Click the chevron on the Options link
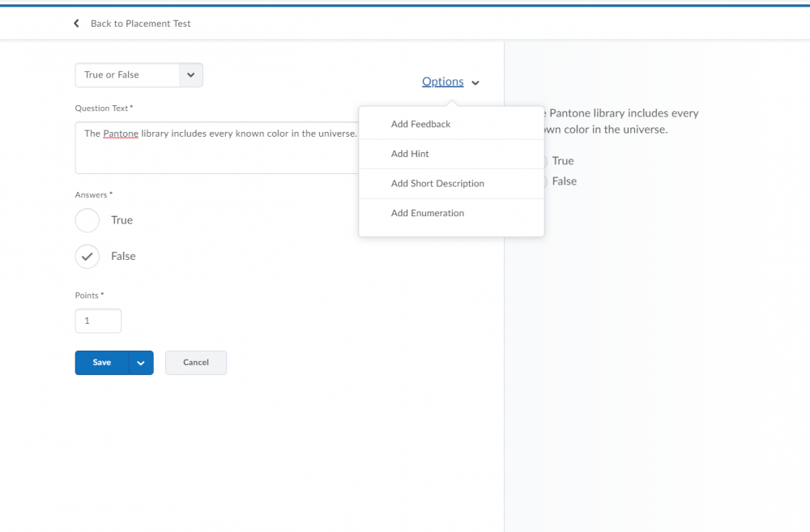Screen dimensions: 810x532 (x=475, y=82)
